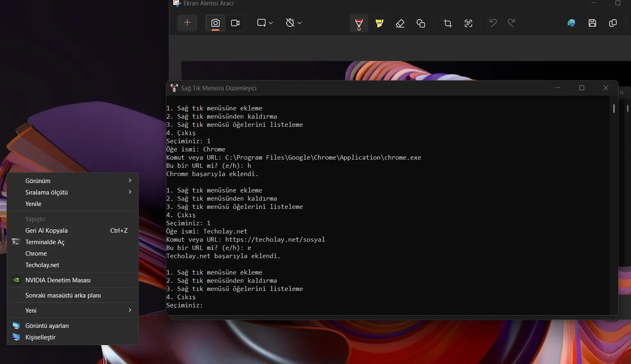Click the "Sağ Tık Menüsü Düzenleyici" window title
Screen dimensions: 631x364
coord(219,88)
